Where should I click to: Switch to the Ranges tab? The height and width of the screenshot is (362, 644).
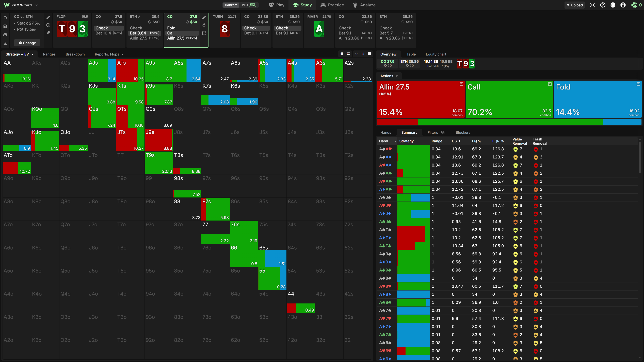(49, 54)
